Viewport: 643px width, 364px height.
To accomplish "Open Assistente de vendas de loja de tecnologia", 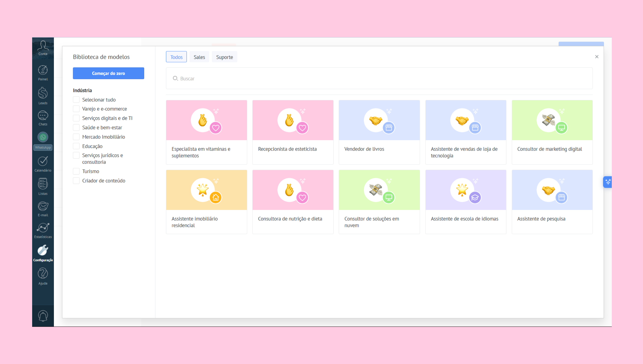I will [x=466, y=132].
